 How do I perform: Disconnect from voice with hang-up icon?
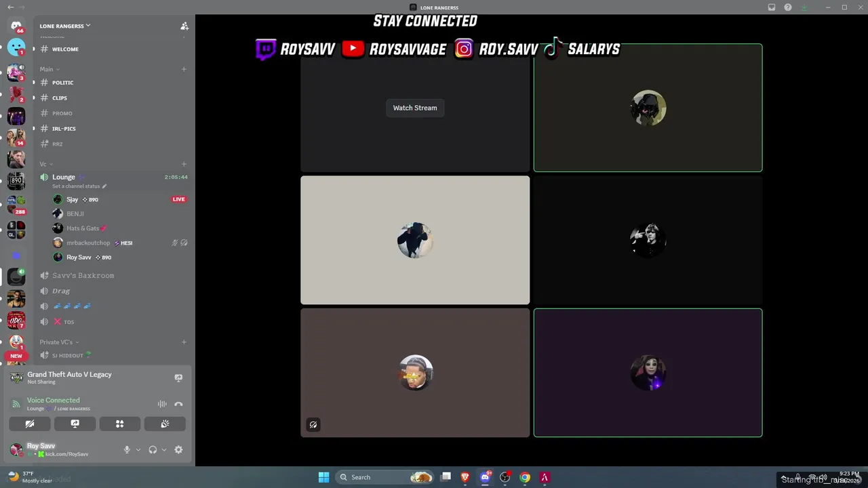178,404
